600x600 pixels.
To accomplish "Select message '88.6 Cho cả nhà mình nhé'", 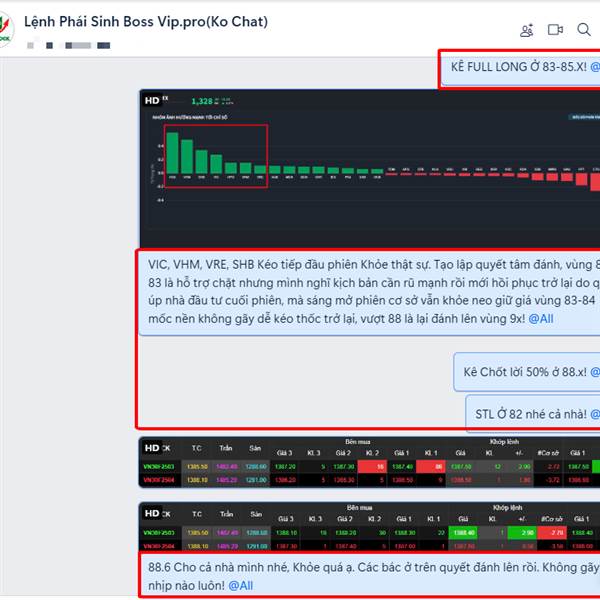I will [369, 576].
